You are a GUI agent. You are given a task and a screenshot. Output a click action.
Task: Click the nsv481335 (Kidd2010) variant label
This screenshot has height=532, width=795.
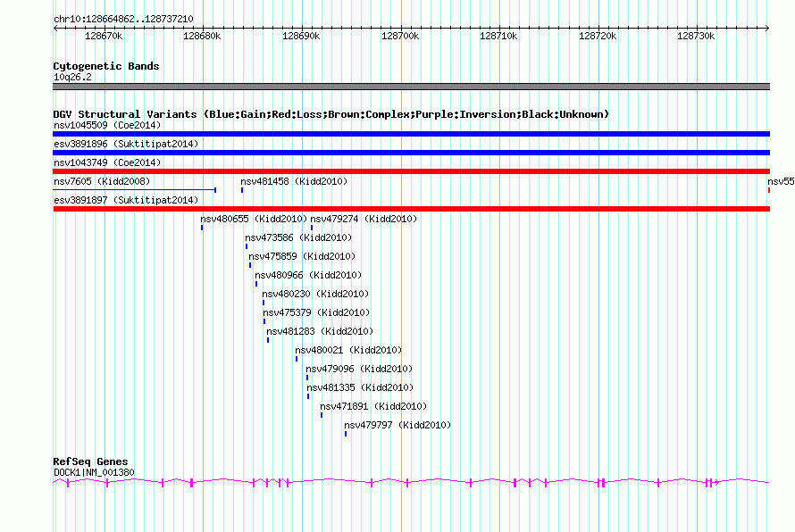359,387
